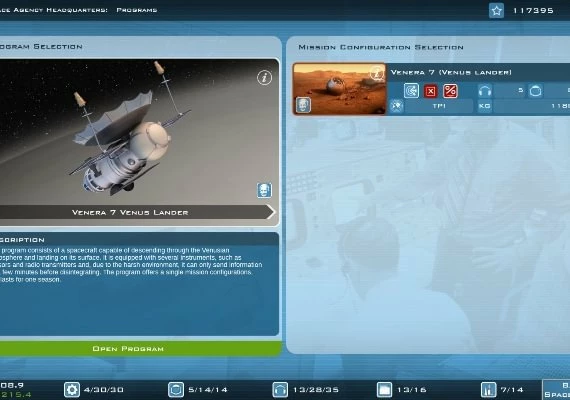Screen dimensions: 570x400
Task: Click the headphones controllers icon in mission row
Action: pos(485,91)
